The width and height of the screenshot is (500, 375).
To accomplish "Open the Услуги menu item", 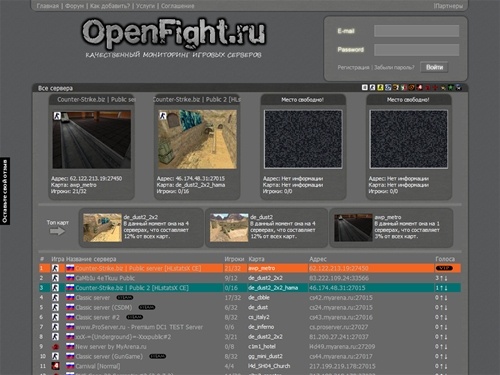I will 146,6.
